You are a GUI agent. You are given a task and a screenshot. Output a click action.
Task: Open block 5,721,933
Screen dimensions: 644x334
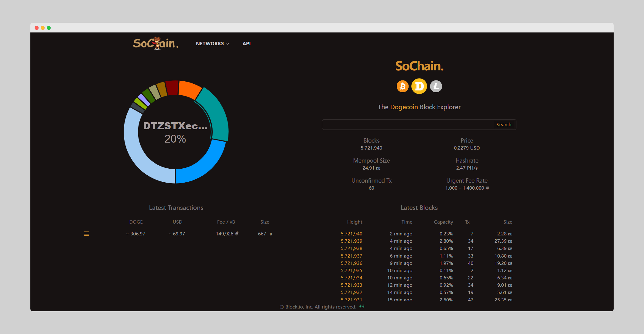click(351, 285)
